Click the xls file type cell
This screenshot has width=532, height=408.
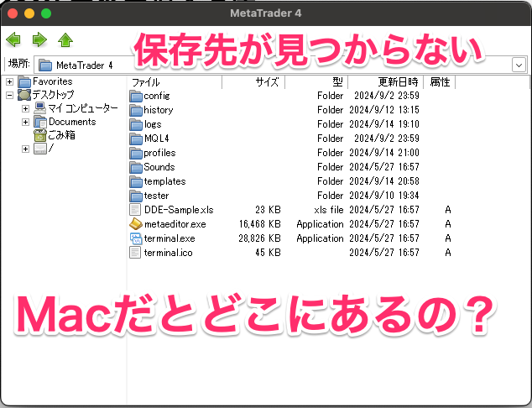[329, 210]
